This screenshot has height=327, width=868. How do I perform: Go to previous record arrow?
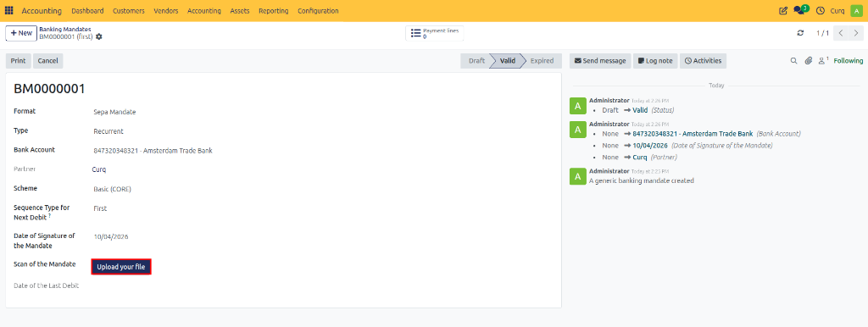click(x=842, y=33)
